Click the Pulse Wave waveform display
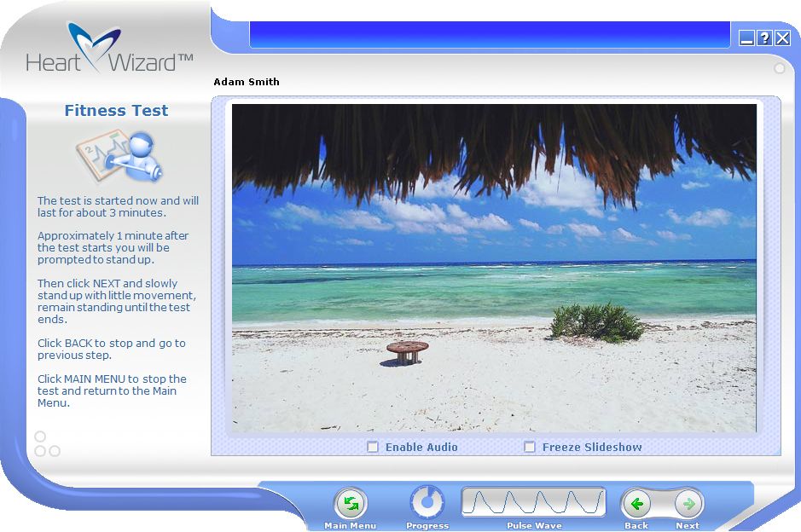 [x=533, y=502]
